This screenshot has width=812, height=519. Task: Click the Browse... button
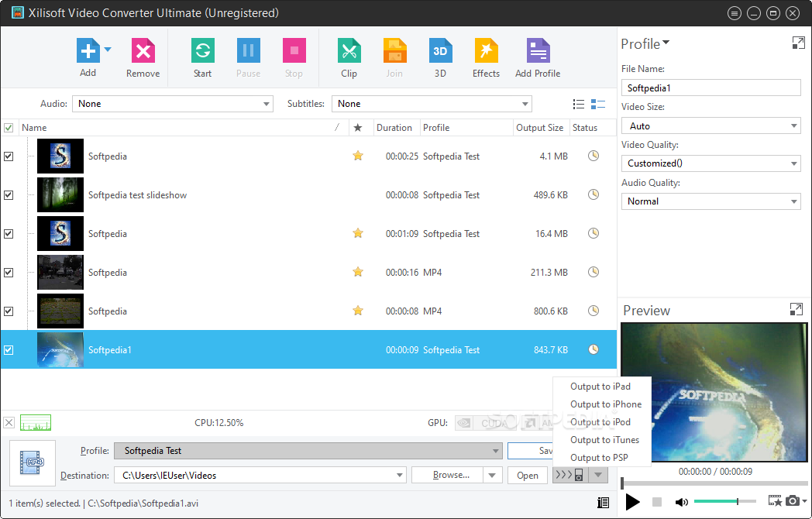coord(448,475)
